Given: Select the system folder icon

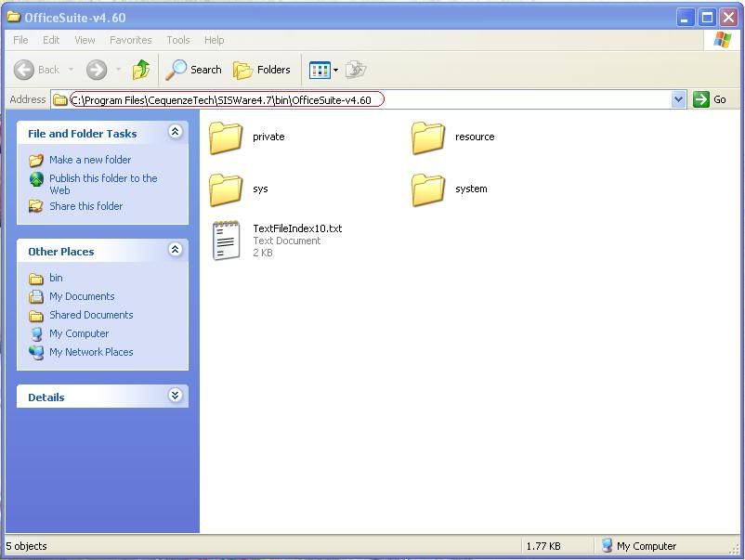Looking at the screenshot, I should [428, 189].
